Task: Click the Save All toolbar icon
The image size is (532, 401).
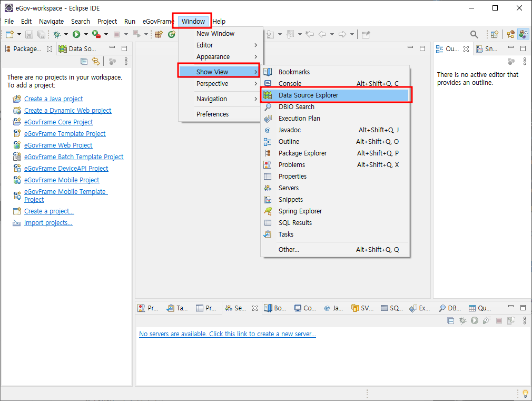Action: [x=42, y=34]
